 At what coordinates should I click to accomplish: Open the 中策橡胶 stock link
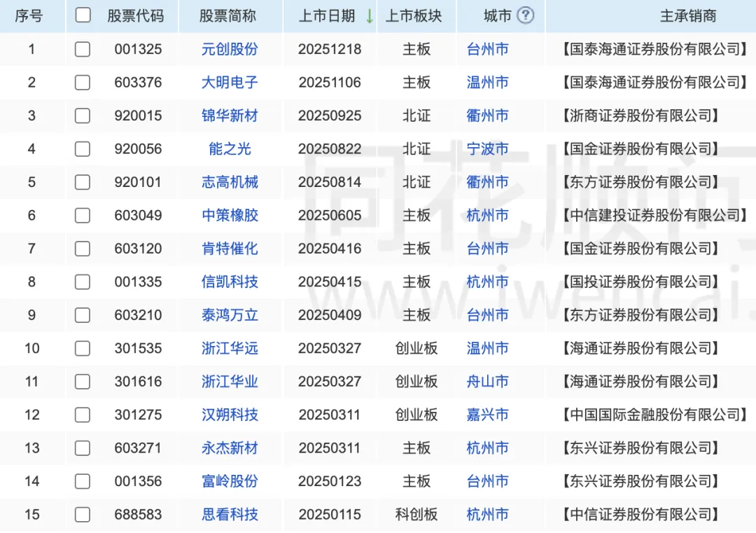230,215
